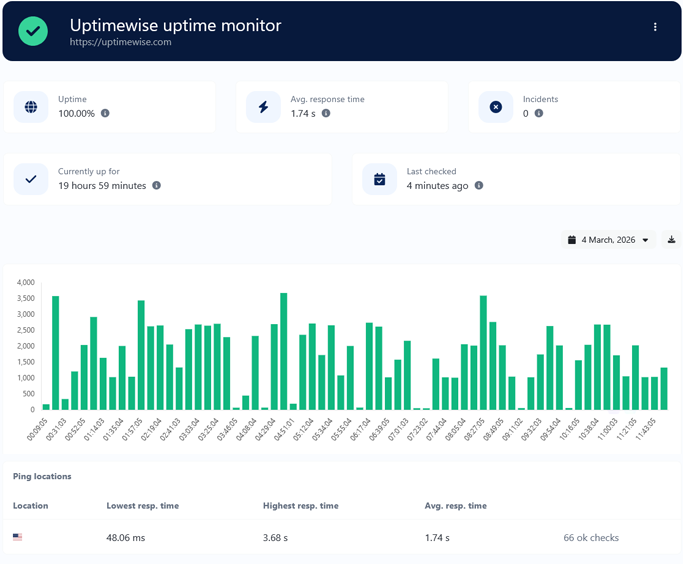The height and width of the screenshot is (564, 683).
Task: Click the tallest bar near 04:51:01
Action: [x=284, y=350]
